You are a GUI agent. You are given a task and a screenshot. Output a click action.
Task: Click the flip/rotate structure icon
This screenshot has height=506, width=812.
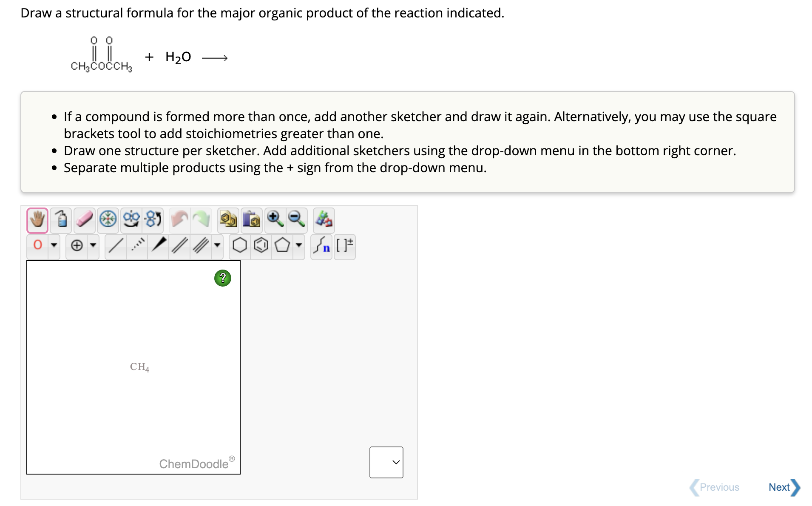tap(153, 220)
